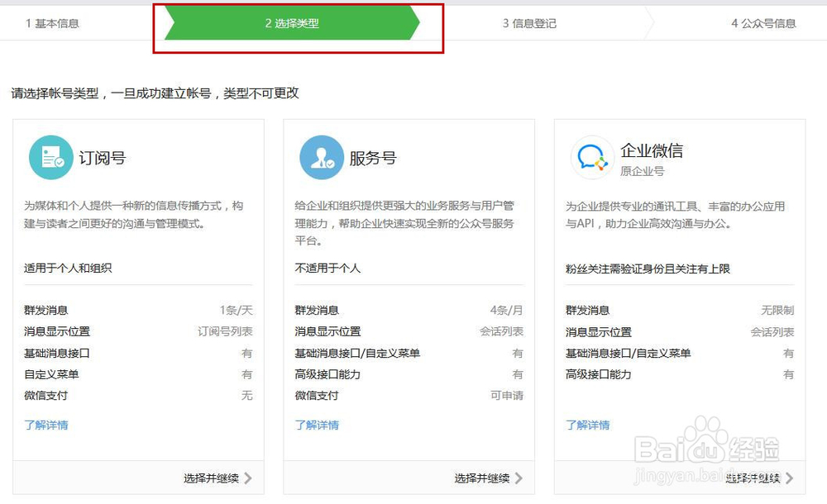Open 了解详情 under 订阅号
The width and height of the screenshot is (827, 504).
[x=46, y=426]
